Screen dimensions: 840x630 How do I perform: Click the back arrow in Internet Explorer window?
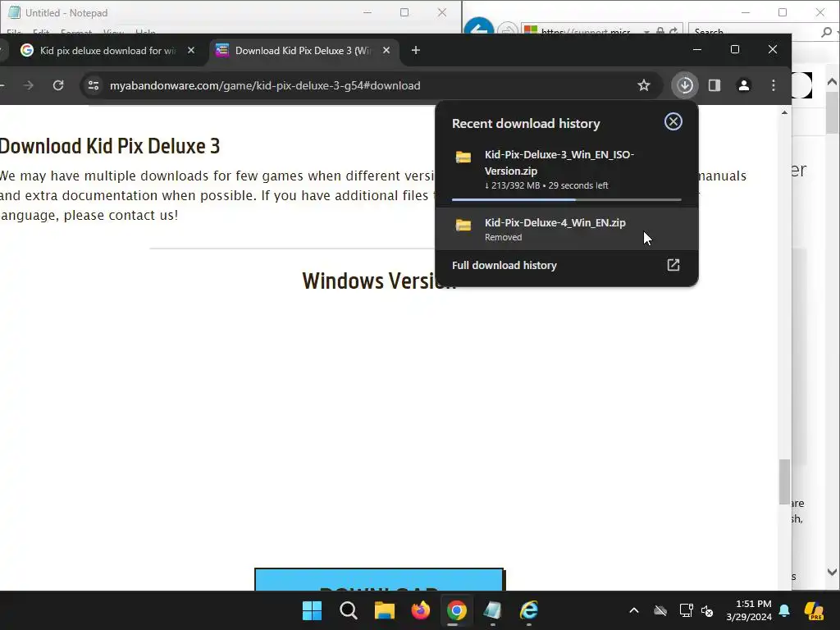(x=478, y=29)
